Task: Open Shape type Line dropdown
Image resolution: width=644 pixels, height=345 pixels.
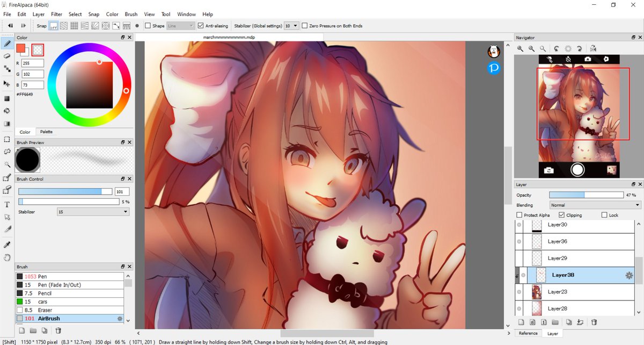Action: (x=181, y=25)
